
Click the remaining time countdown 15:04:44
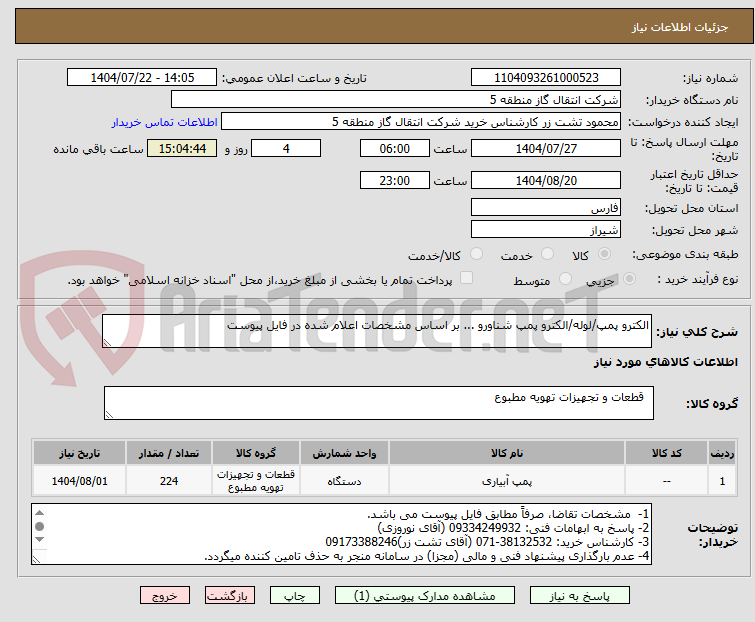182,148
